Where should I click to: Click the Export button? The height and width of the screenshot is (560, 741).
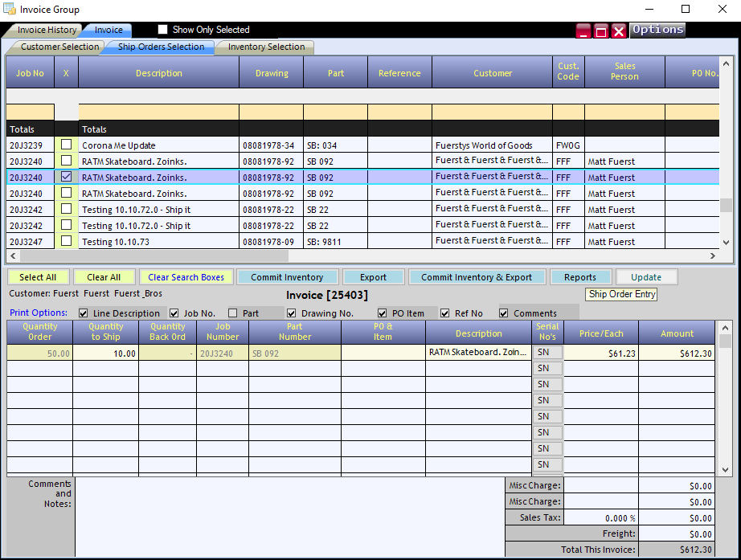pos(374,277)
